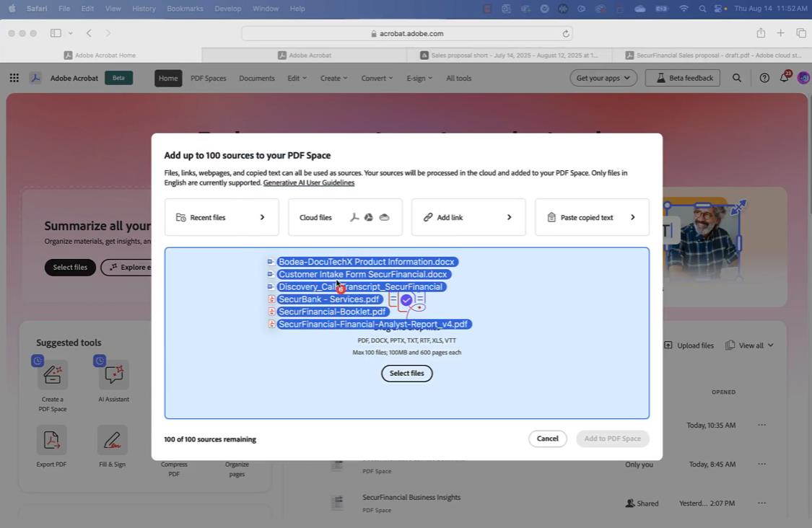Image resolution: width=812 pixels, height=528 pixels.
Task: Click the Create a PDF Space tool icon
Action: [52, 374]
